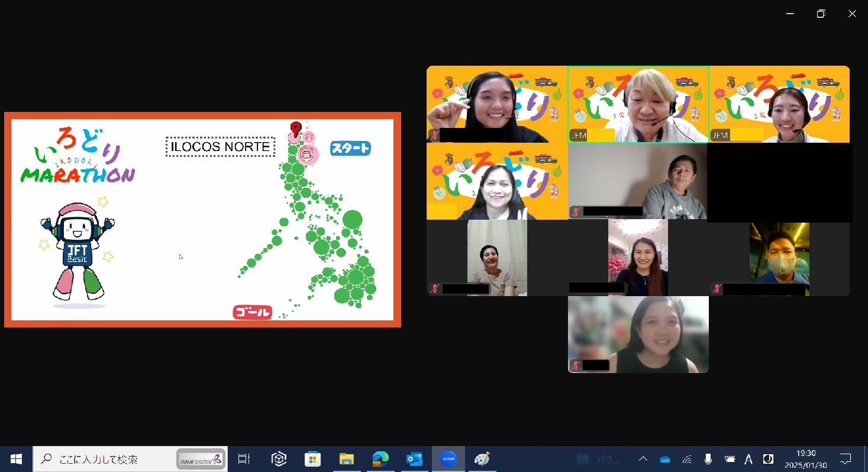Open the clock and calendar flyout
Viewport: 868px width, 472px height.
(x=805, y=459)
